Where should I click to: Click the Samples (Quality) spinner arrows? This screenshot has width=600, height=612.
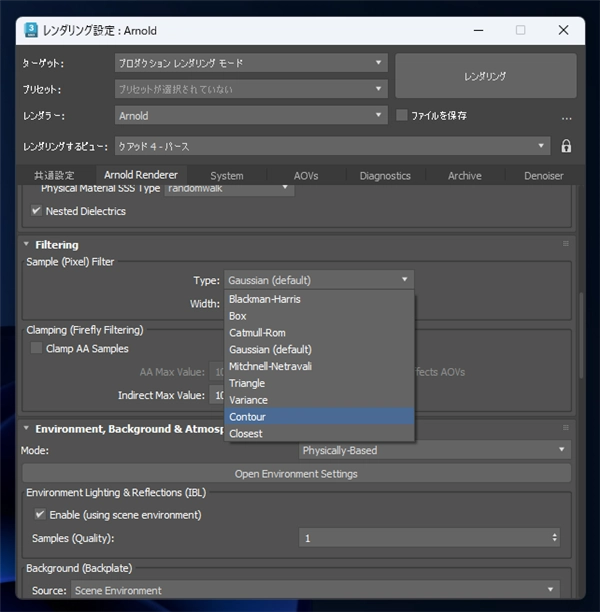554,538
